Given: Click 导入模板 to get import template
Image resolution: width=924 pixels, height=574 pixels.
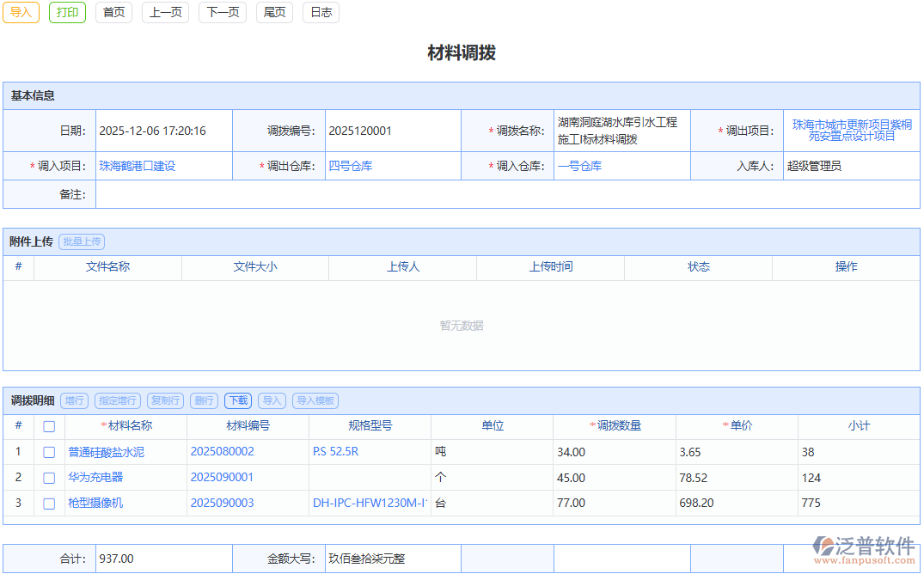Looking at the screenshot, I should [316, 400].
